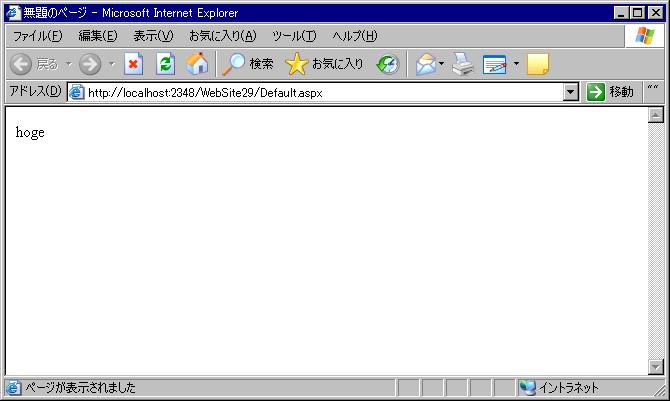The width and height of the screenshot is (670, 401).
Task: Open the History clock icon
Action: [388, 64]
